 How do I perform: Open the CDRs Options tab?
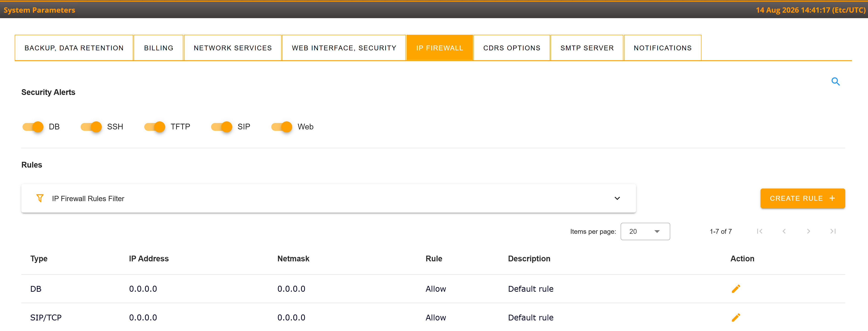coord(512,48)
